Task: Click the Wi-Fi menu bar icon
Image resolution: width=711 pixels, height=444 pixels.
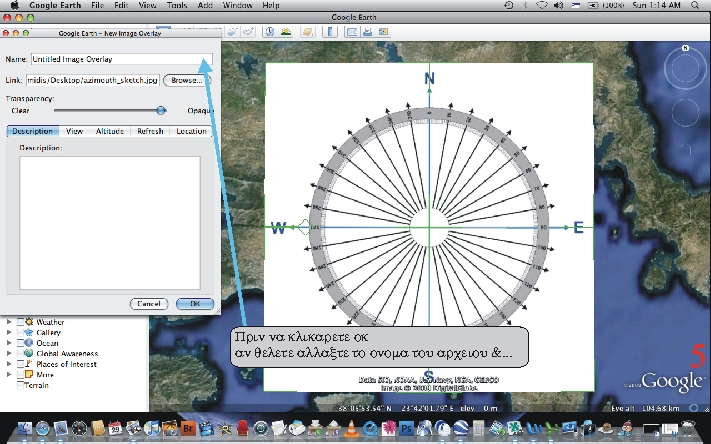Action: 541,5
